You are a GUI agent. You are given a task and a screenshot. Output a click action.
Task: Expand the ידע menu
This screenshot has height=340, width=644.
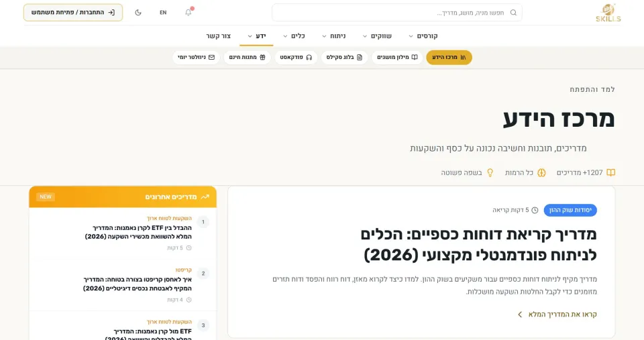[257, 36]
